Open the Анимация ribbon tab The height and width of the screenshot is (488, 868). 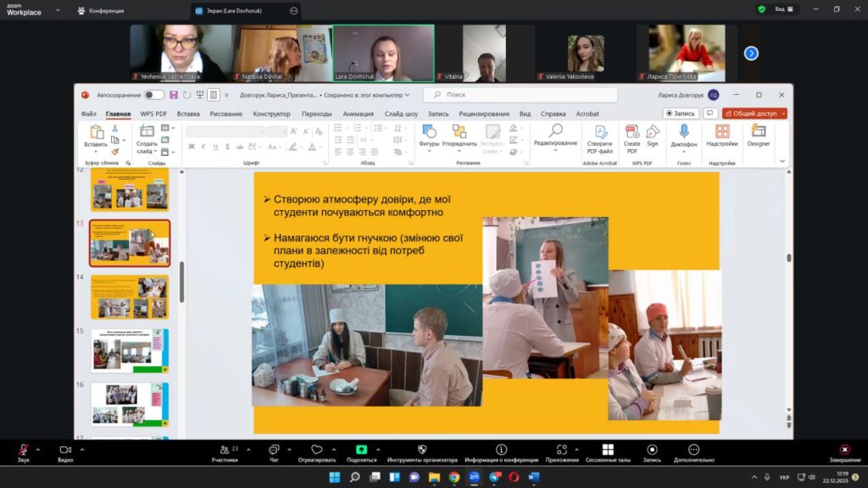[358, 114]
